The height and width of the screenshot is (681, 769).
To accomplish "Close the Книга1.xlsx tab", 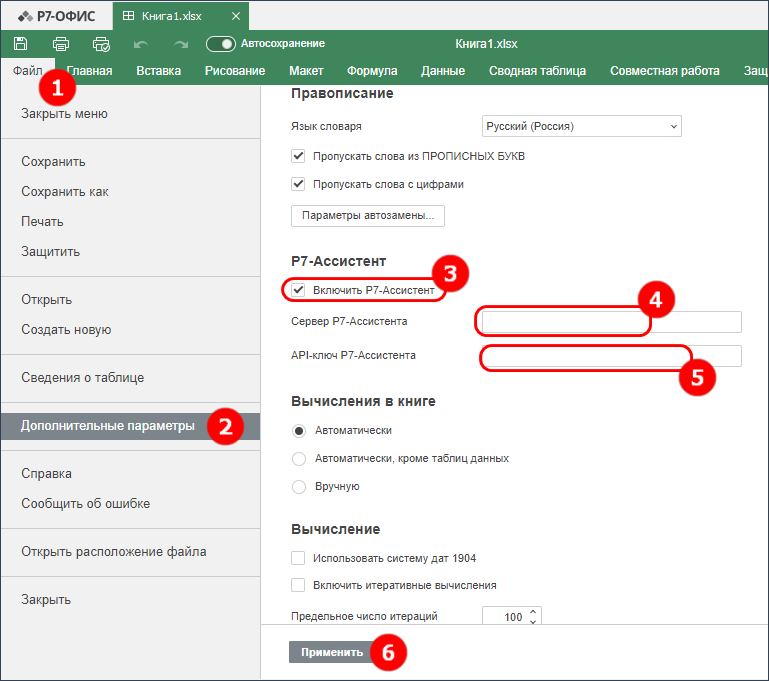I will [x=236, y=16].
